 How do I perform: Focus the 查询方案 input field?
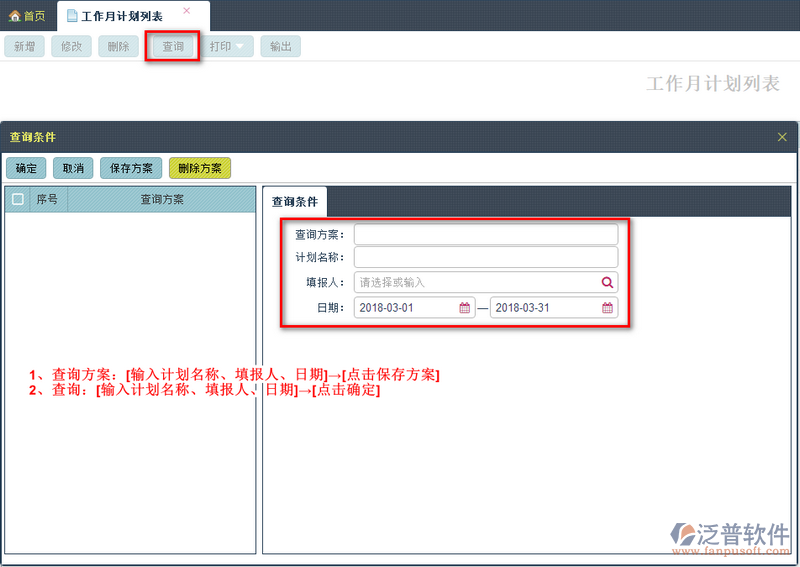[486, 234]
